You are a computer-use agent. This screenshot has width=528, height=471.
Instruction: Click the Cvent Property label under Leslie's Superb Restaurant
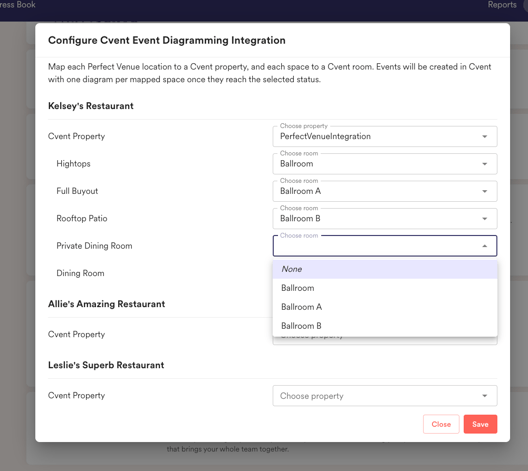coord(76,395)
